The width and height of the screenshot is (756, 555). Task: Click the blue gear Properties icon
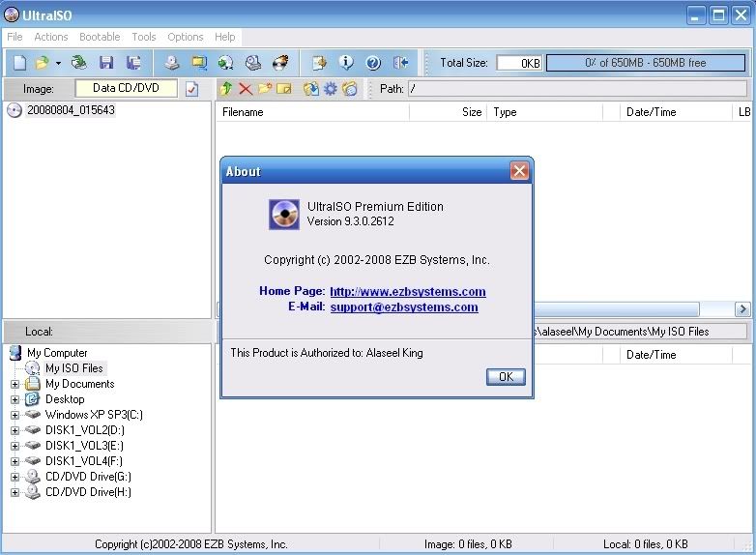[331, 89]
